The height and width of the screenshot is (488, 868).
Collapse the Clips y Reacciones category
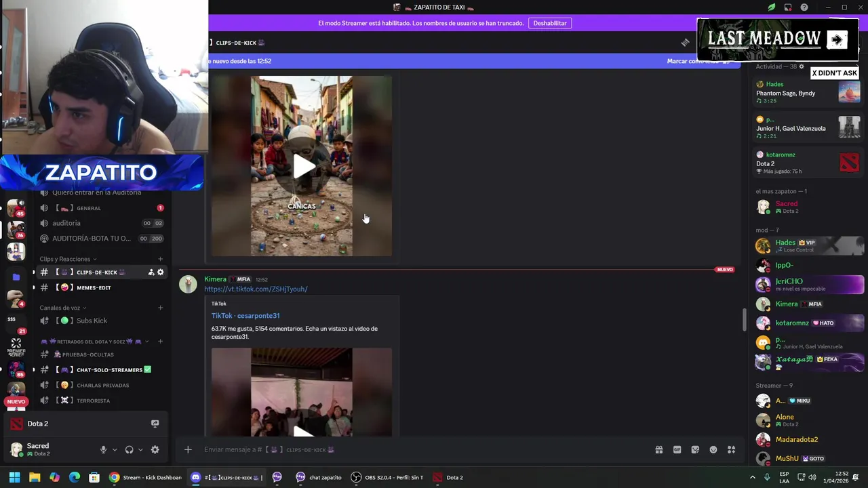click(68, 259)
